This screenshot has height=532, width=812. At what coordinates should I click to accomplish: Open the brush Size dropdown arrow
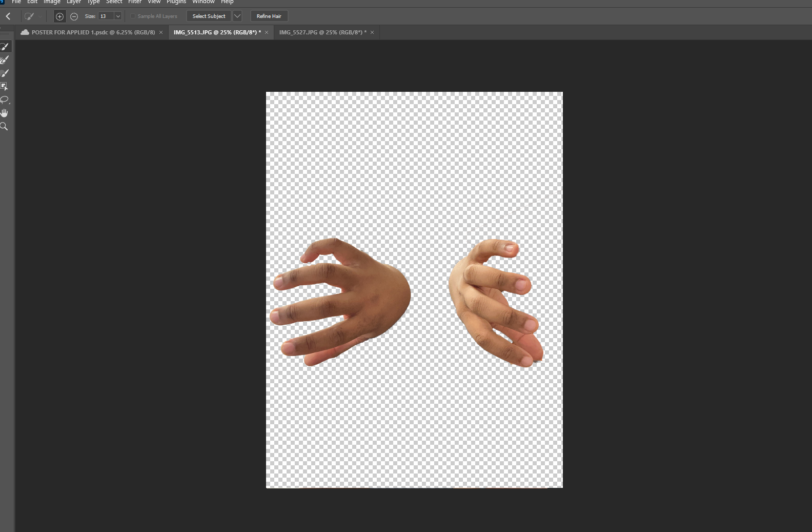(118, 16)
